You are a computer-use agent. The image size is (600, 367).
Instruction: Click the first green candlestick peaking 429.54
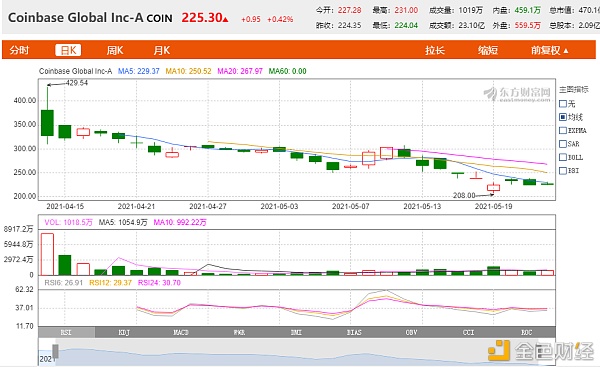click(47, 122)
